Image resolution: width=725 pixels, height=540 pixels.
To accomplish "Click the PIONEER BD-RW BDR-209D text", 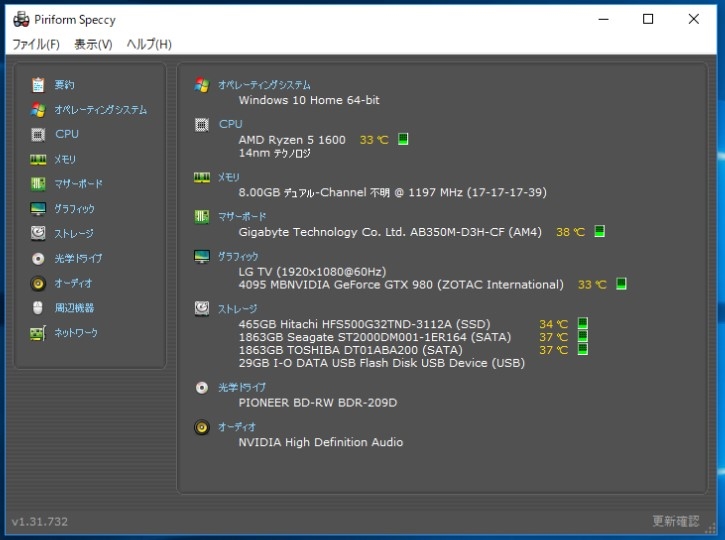I will [318, 403].
